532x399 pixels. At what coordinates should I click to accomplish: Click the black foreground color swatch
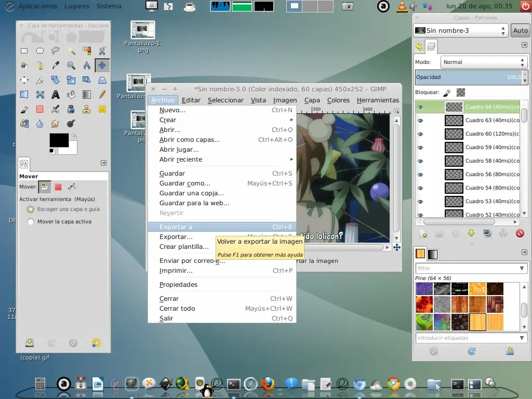point(59,140)
